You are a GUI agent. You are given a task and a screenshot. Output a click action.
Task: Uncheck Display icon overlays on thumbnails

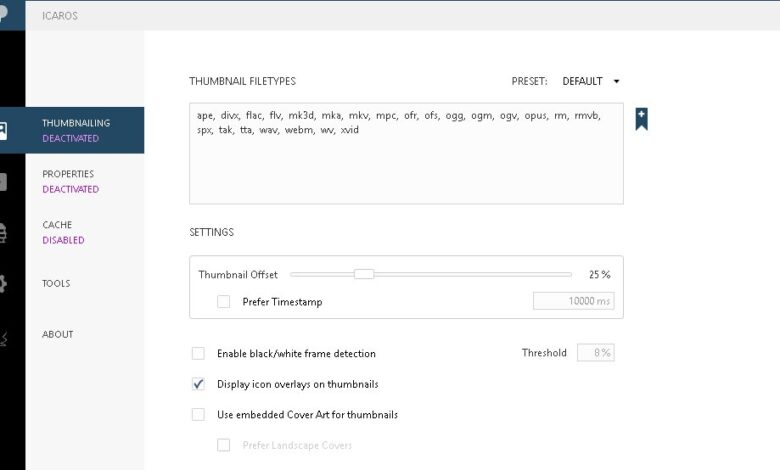(x=198, y=384)
